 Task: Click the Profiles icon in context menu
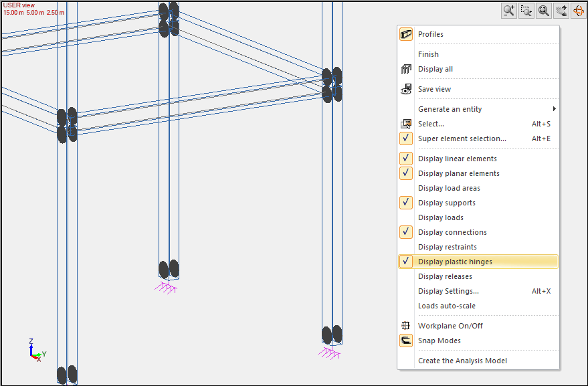(x=406, y=34)
